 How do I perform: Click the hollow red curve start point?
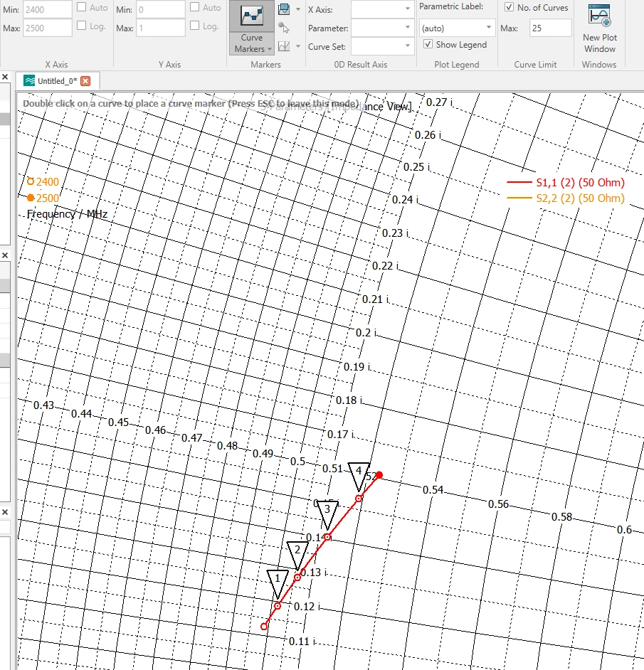[264, 627]
